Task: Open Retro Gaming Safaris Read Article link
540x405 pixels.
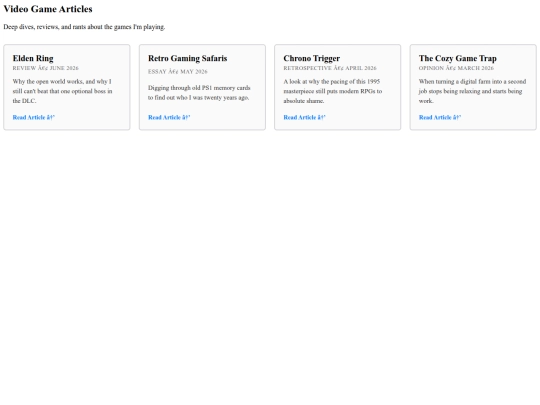Action: [169, 117]
